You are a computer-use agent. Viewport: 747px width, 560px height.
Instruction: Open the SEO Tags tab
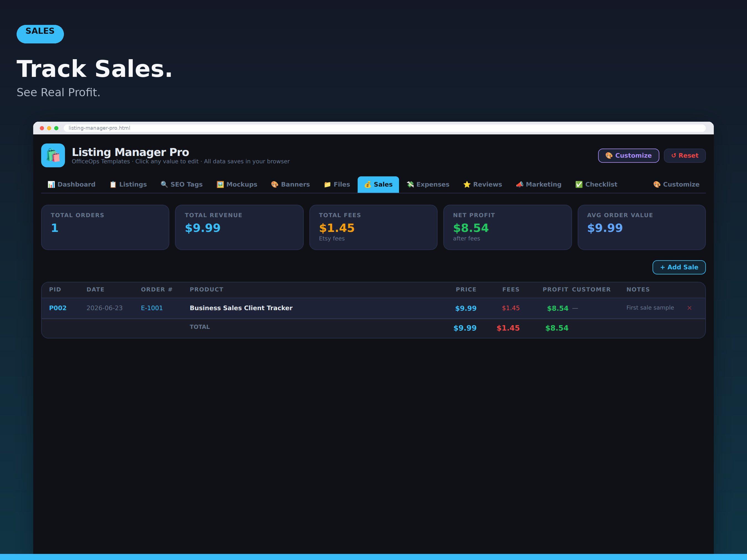[181, 184]
